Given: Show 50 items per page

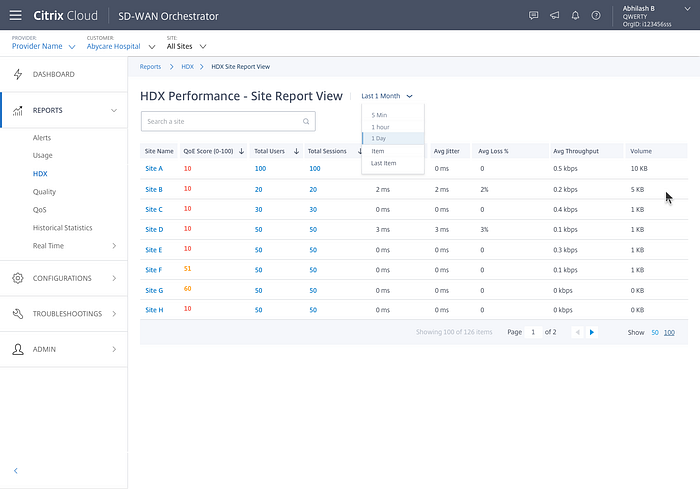Looking at the screenshot, I should click(655, 332).
